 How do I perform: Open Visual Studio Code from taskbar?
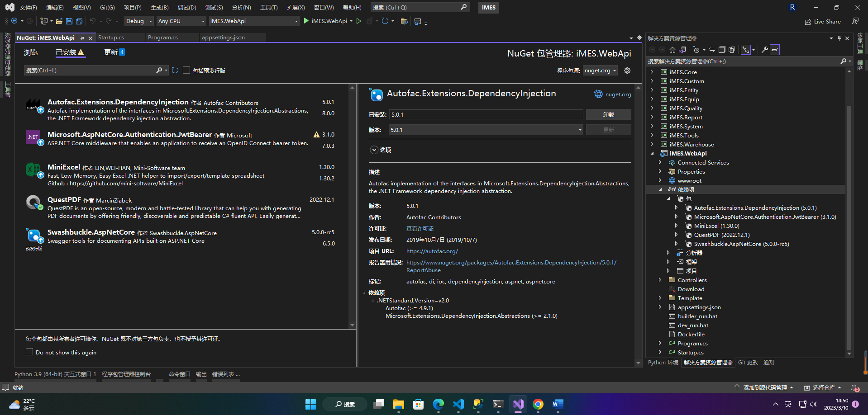(458, 404)
